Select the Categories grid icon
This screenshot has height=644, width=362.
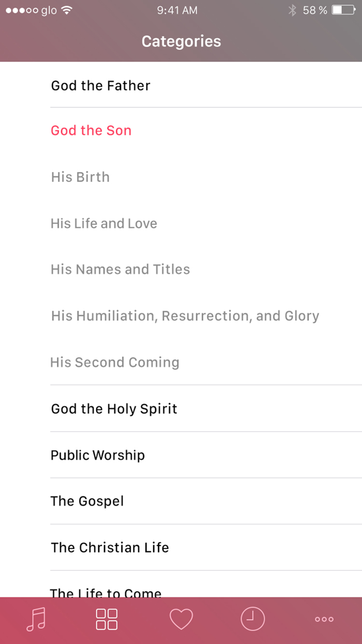coord(106,619)
